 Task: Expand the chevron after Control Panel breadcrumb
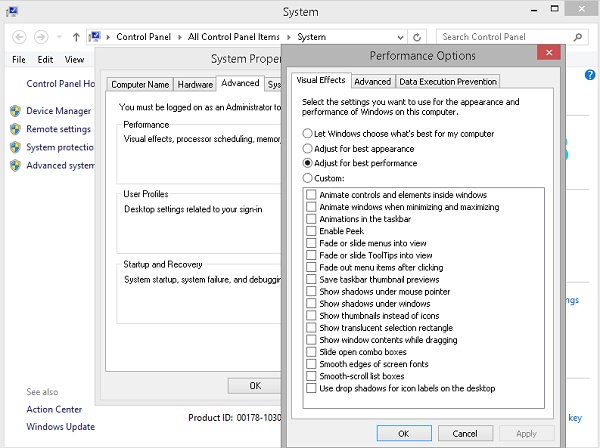180,37
